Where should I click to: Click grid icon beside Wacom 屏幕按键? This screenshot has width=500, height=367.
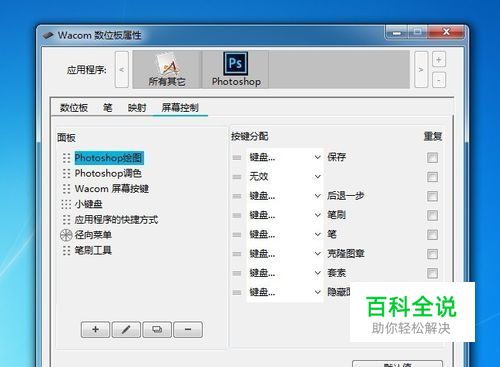(67, 189)
